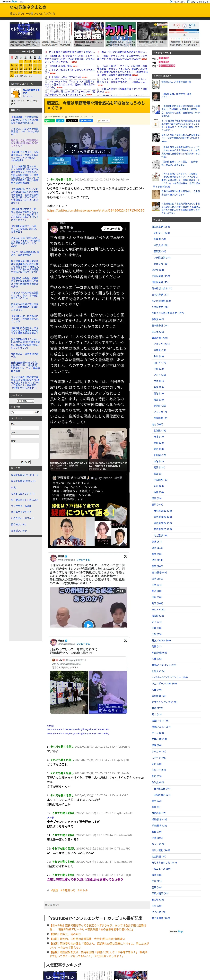Click the article headline 暇空氏、今度は平野雨龍や
The height and width of the screenshot is (980, 210).
click(96, 105)
